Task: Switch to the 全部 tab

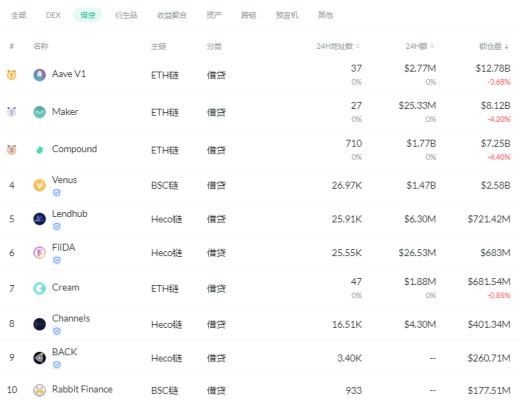Action: [x=19, y=15]
